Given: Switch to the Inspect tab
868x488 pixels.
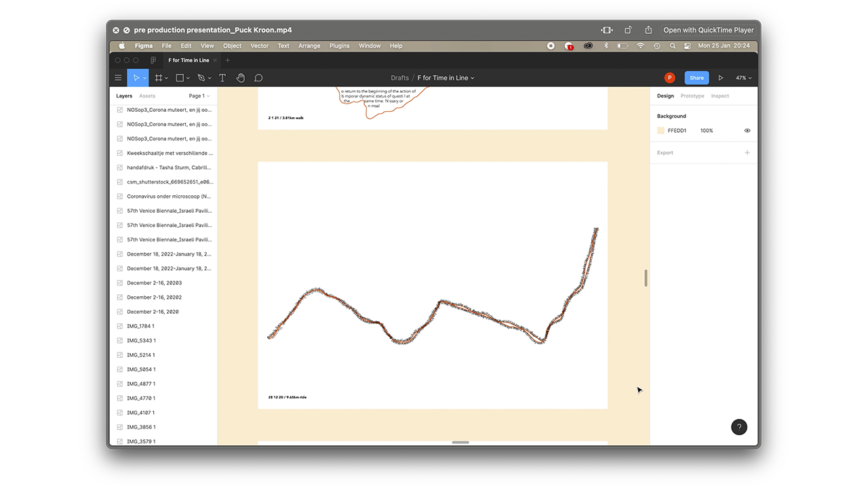Looking at the screenshot, I should (x=720, y=96).
